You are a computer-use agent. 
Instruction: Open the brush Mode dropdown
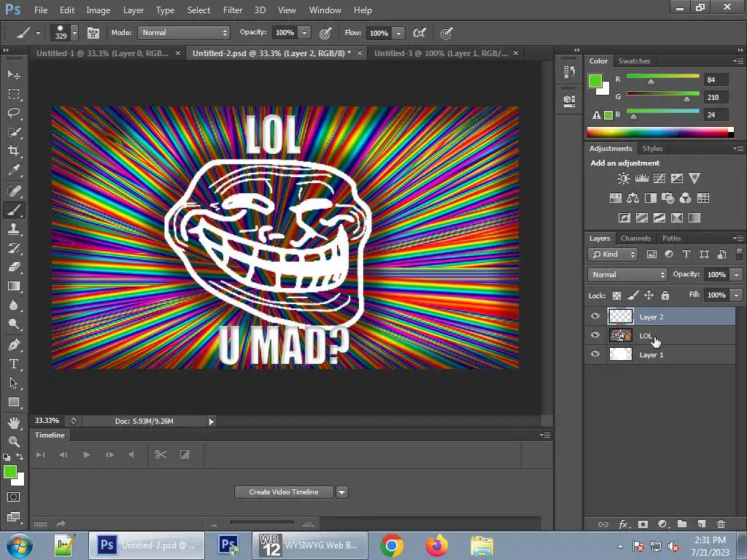pos(184,33)
